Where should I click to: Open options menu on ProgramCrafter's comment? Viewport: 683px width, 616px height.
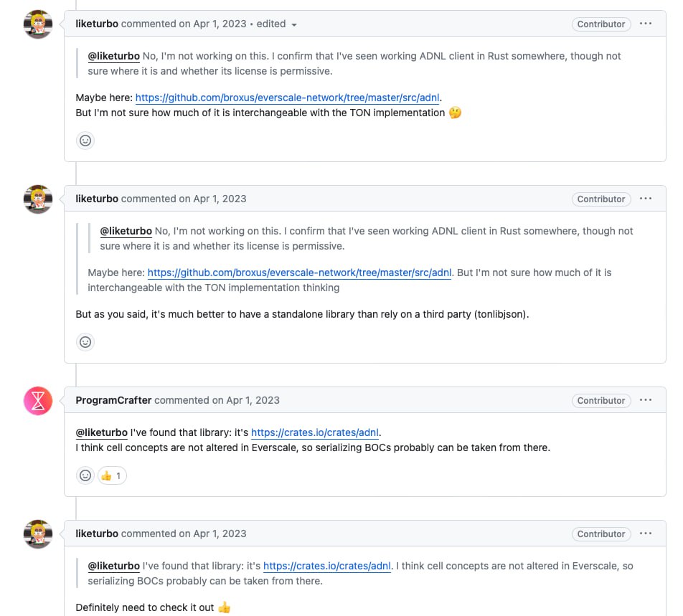(646, 400)
